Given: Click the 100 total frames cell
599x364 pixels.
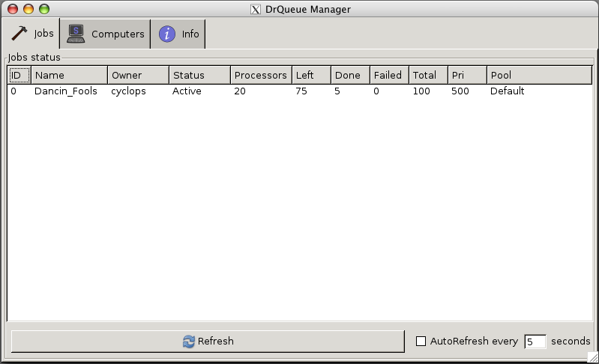Looking at the screenshot, I should click(421, 91).
